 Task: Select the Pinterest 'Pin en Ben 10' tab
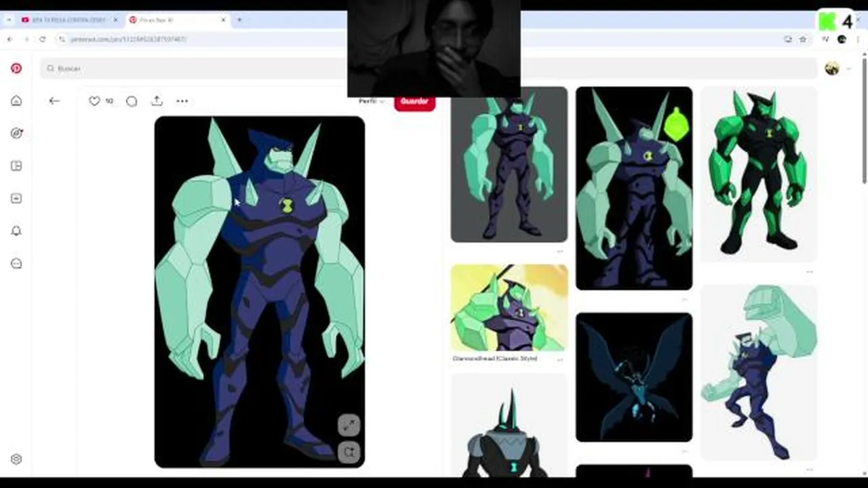(178, 20)
